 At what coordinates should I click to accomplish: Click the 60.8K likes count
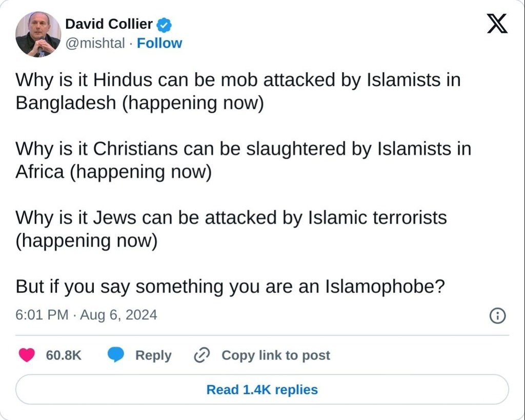64,355
